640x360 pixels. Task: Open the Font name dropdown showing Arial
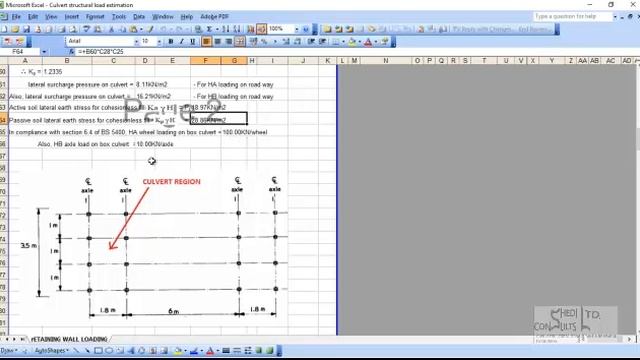coord(136,41)
